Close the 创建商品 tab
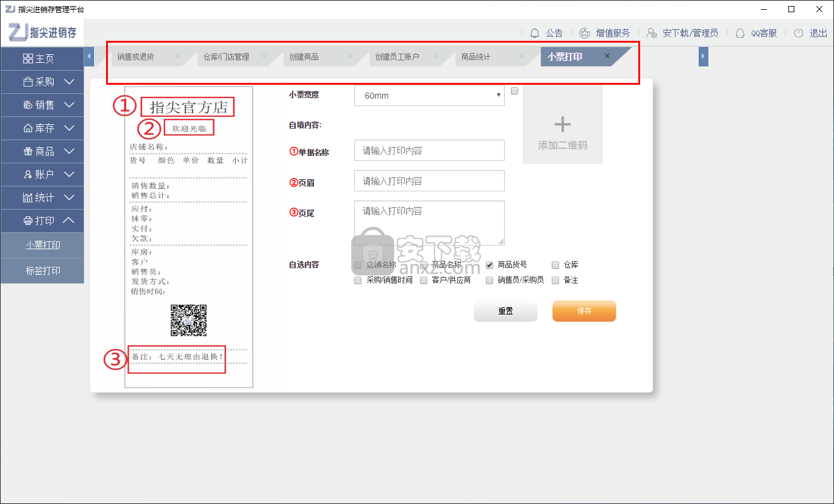 (350, 56)
